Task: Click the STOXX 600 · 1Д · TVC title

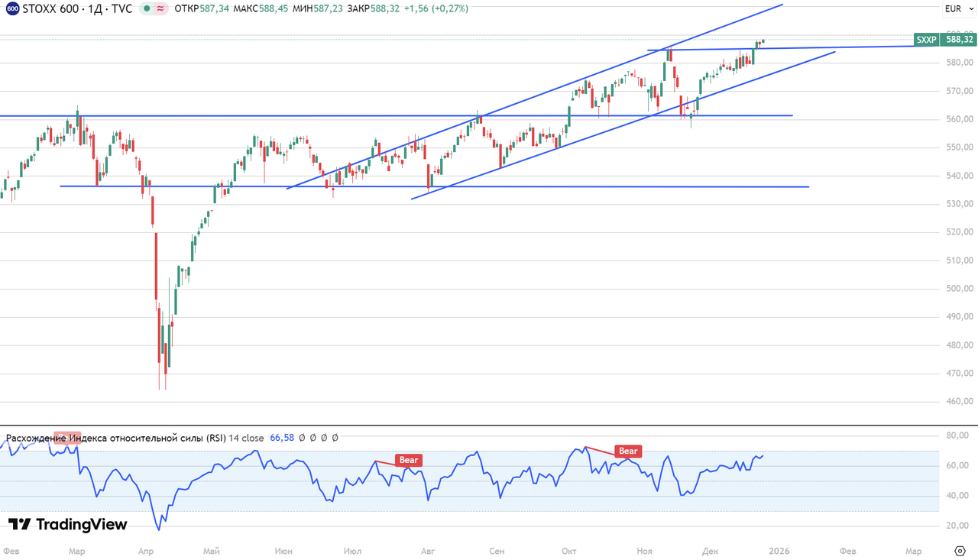Action: tap(77, 9)
